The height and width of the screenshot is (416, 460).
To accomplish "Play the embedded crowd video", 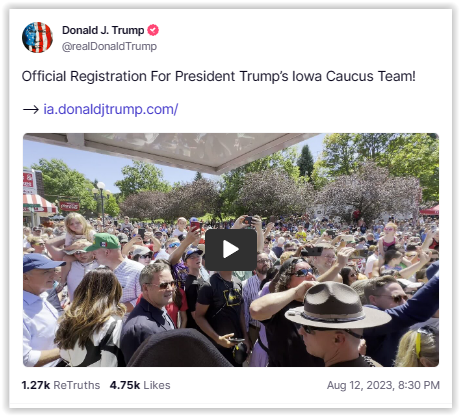I will click(231, 249).
